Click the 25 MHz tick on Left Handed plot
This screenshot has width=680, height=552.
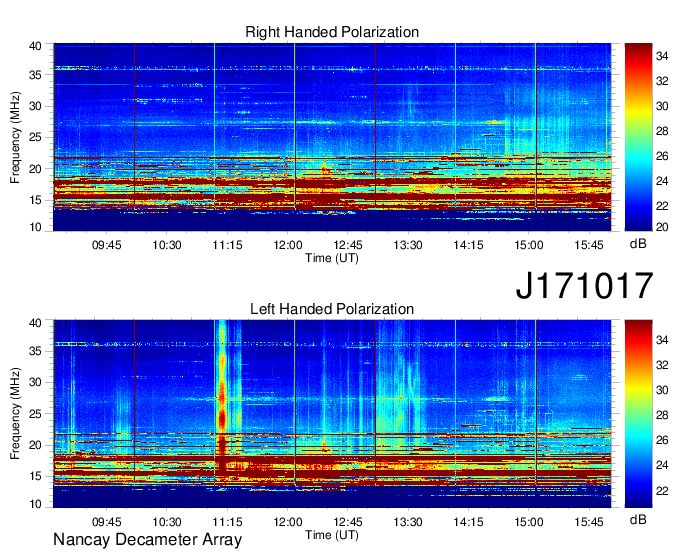coord(35,414)
